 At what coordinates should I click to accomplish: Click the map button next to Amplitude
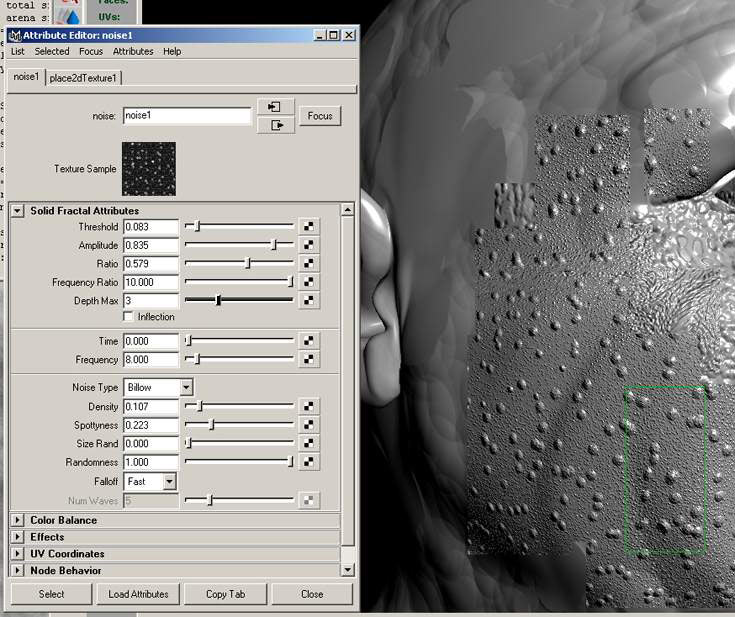point(309,246)
